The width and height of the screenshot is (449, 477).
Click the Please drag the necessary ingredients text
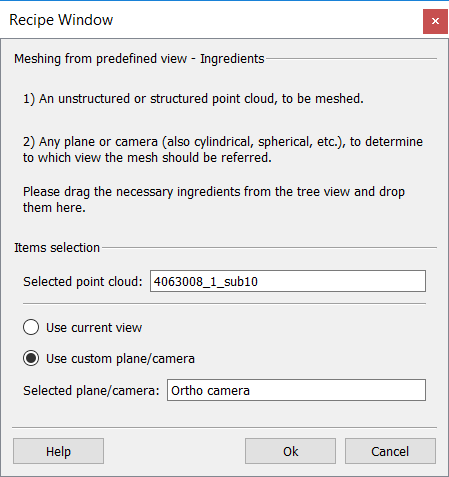214,199
